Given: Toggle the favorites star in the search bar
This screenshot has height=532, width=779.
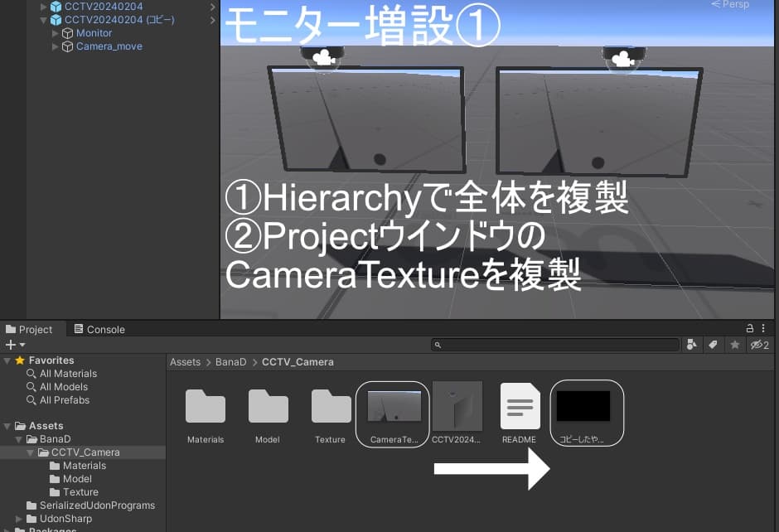Looking at the screenshot, I should click(735, 344).
